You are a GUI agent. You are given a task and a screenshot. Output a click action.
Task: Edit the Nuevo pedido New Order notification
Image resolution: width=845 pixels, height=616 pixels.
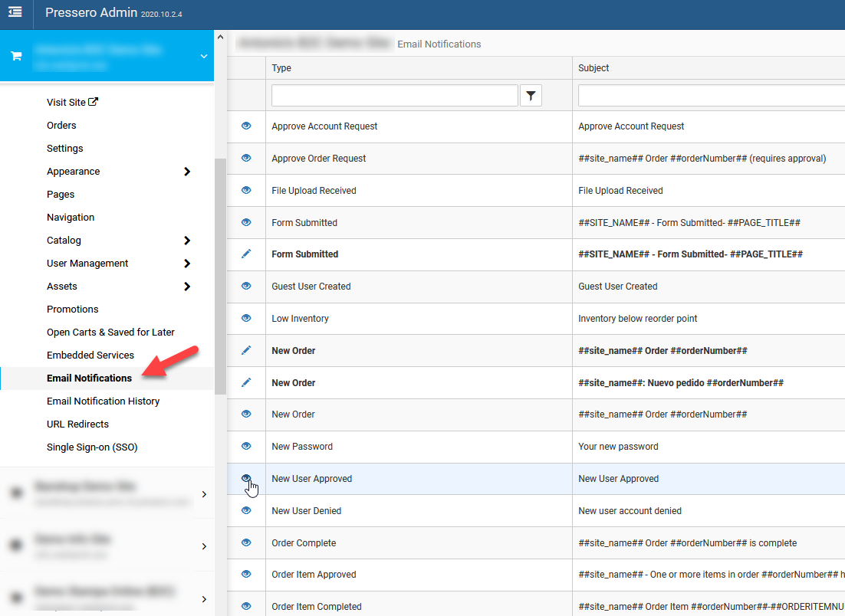click(246, 382)
